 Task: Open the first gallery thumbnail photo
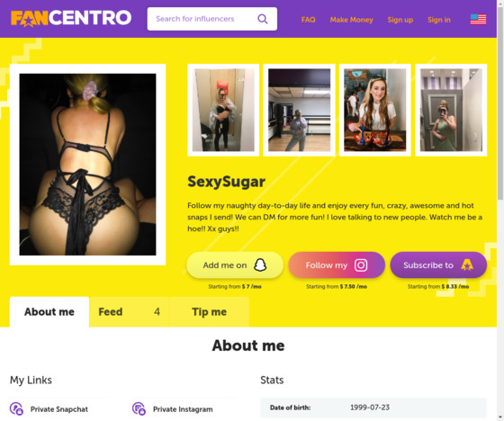223,110
